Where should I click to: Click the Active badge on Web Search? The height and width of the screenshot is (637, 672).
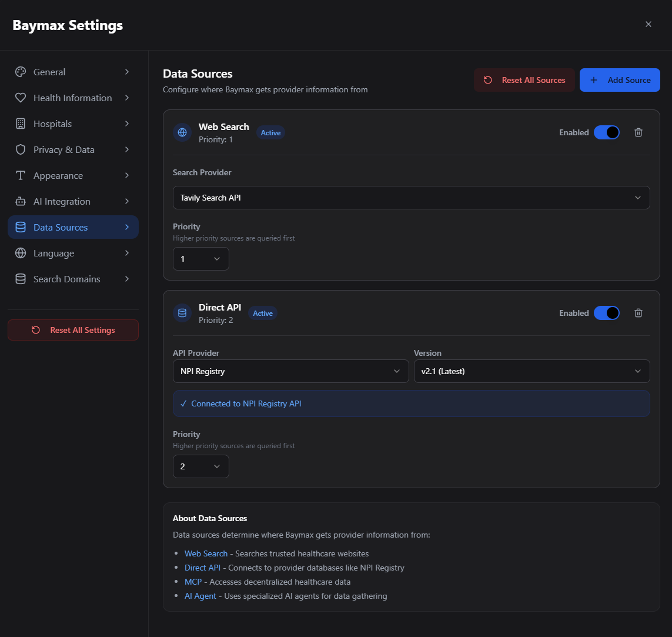[x=270, y=132]
